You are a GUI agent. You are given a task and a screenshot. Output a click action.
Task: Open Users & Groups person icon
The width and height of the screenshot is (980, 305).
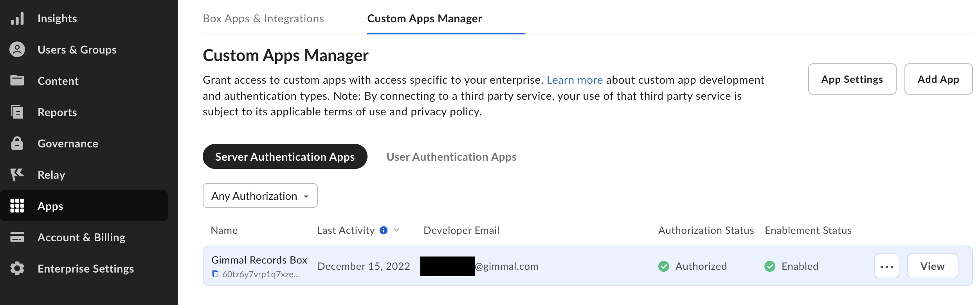click(x=17, y=50)
